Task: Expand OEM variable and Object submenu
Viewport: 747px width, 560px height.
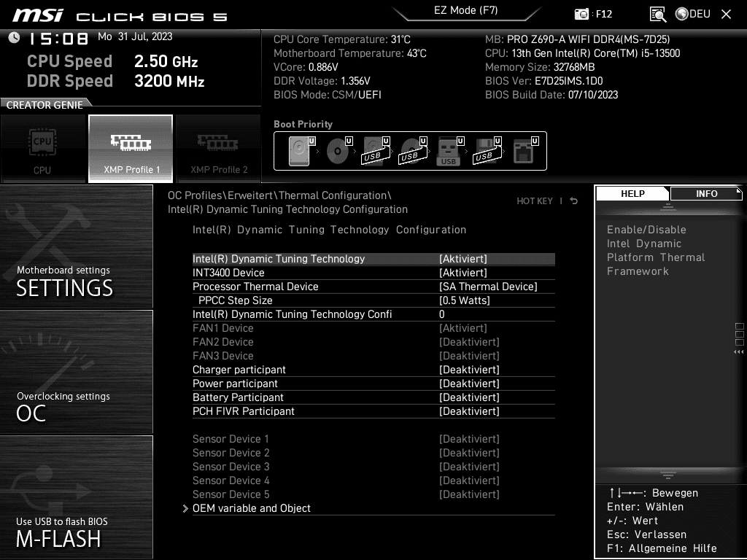Action: coord(373,508)
